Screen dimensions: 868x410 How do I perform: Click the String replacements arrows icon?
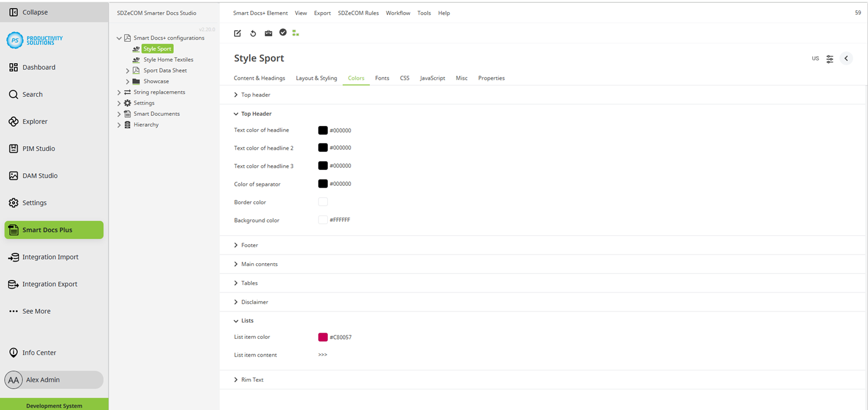tap(127, 92)
